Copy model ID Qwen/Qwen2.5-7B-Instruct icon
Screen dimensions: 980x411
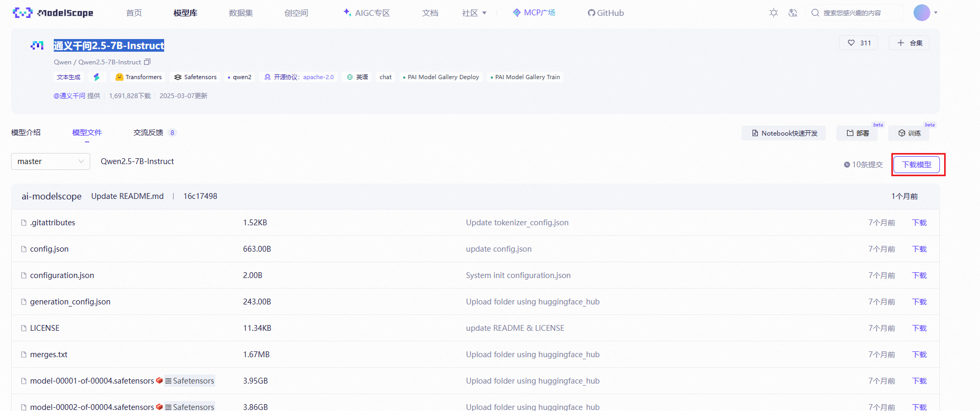(x=147, y=62)
